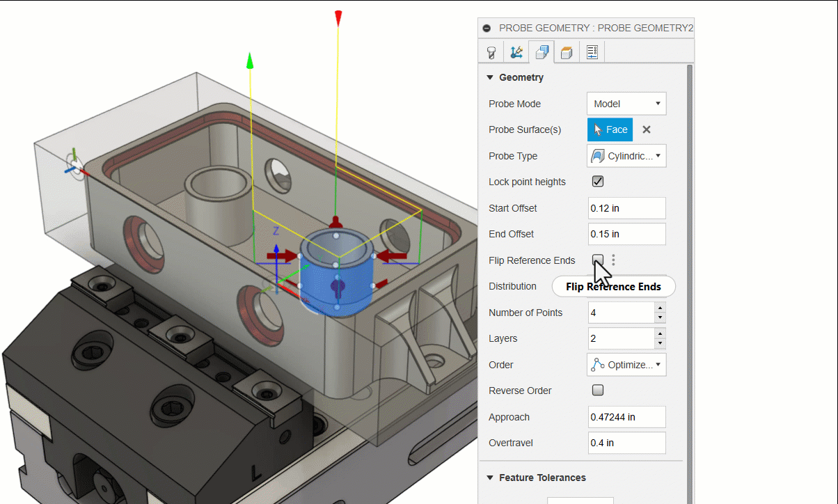
Task: Open Flip Reference Ends options menu
Action: 613,260
